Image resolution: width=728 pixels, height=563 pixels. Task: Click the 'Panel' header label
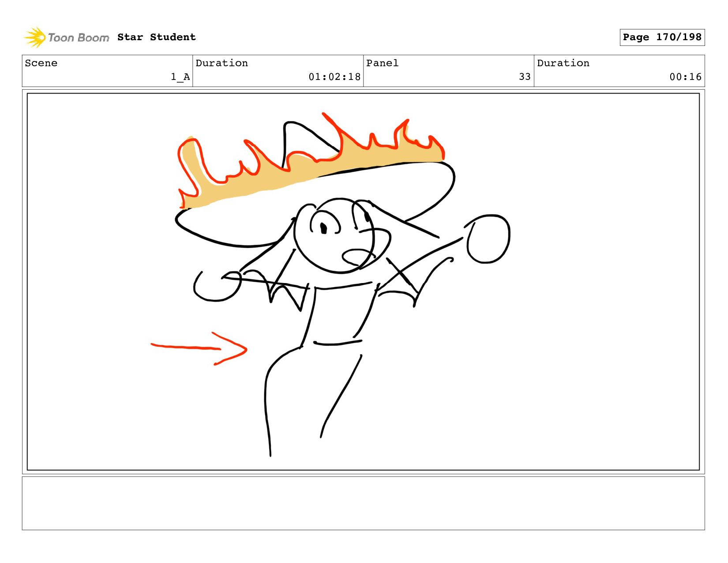(383, 63)
